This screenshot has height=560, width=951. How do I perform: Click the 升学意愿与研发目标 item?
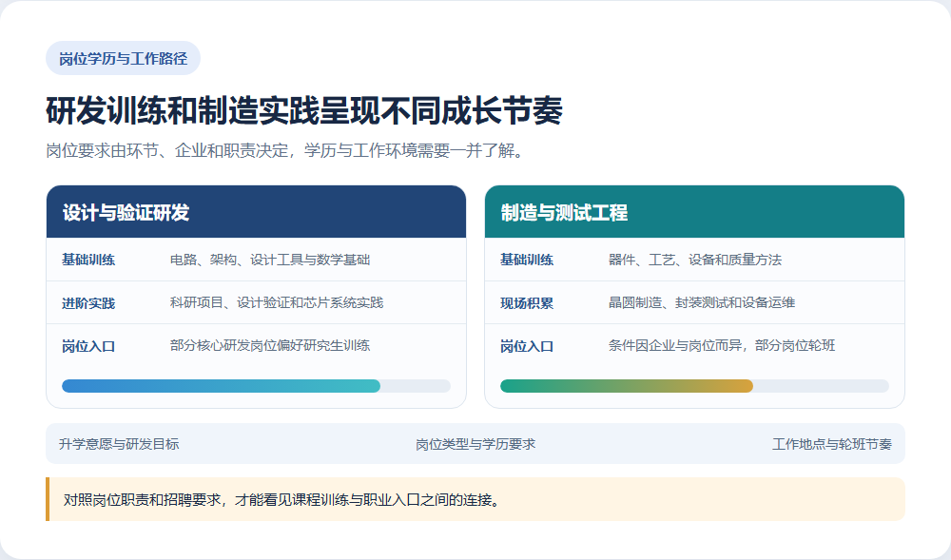(119, 444)
